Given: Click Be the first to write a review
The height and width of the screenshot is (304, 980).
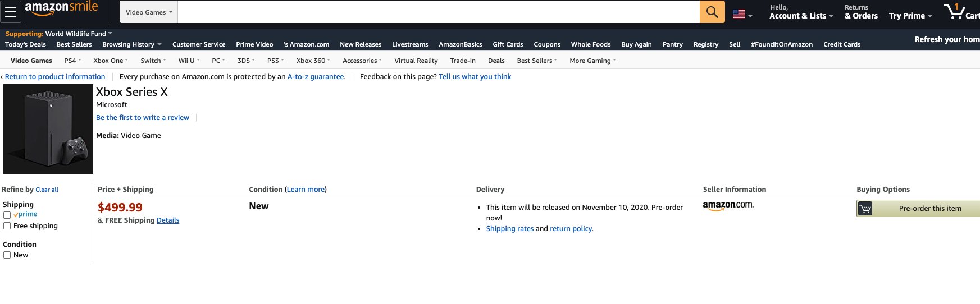Looking at the screenshot, I should (143, 118).
